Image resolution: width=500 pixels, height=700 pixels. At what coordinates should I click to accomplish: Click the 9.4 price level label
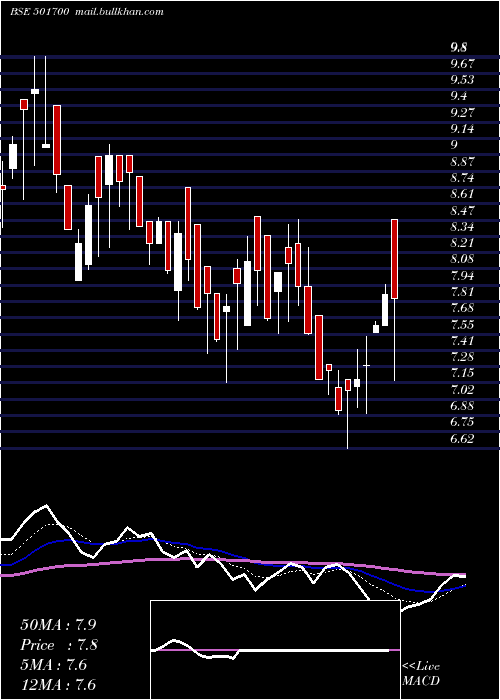pos(458,96)
